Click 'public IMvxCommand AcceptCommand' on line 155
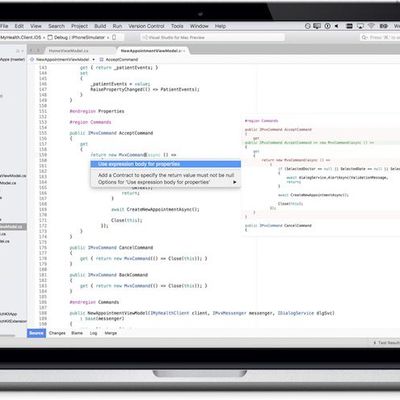The width and height of the screenshot is (400, 400). (x=111, y=133)
